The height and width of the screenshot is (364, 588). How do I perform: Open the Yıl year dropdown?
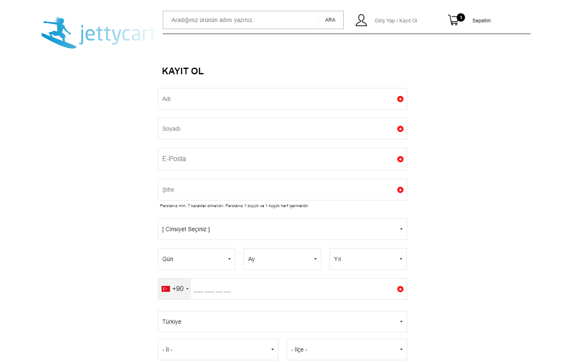pos(368,259)
